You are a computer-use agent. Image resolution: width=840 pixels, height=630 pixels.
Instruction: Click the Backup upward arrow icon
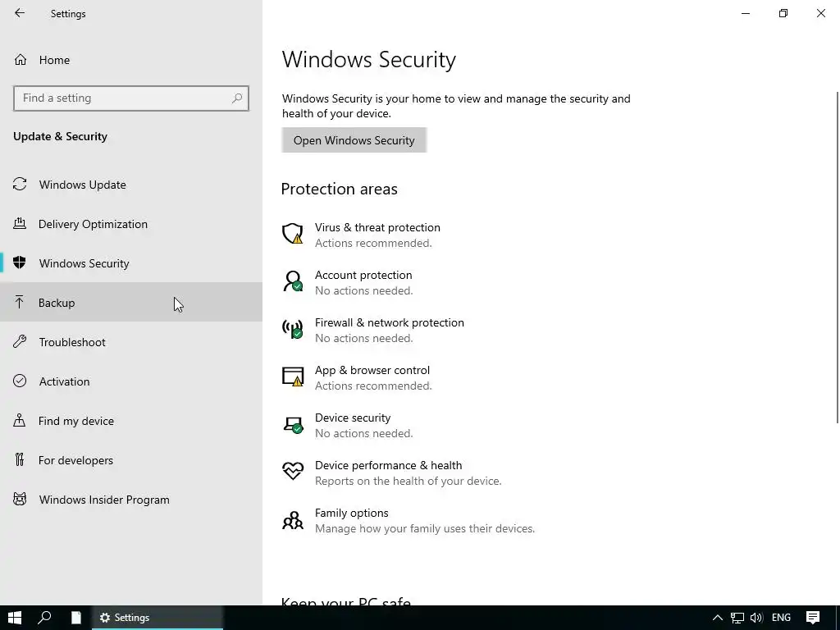[20, 302]
